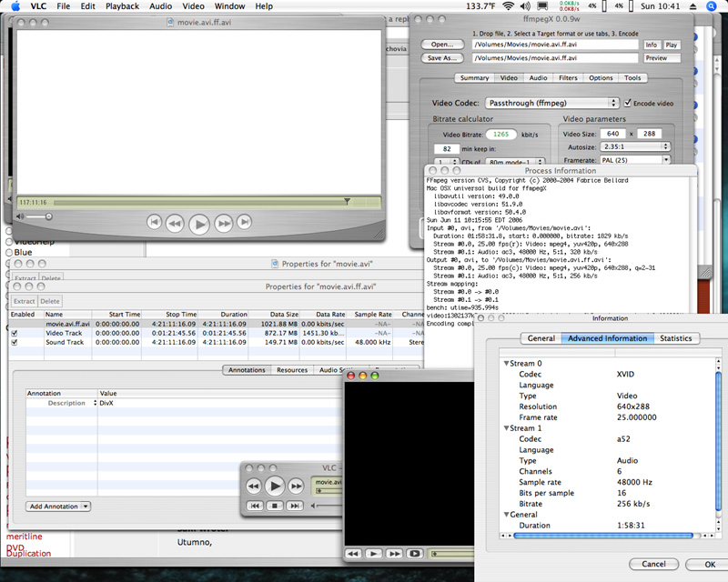Click the 82 min input field

(447, 148)
